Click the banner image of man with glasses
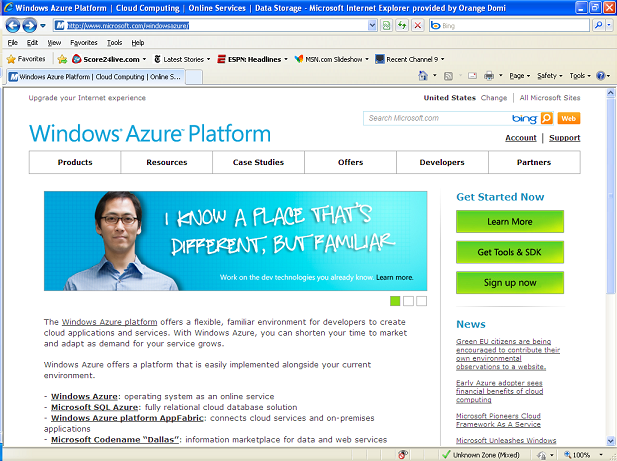This screenshot has width=617, height=461. (x=235, y=241)
